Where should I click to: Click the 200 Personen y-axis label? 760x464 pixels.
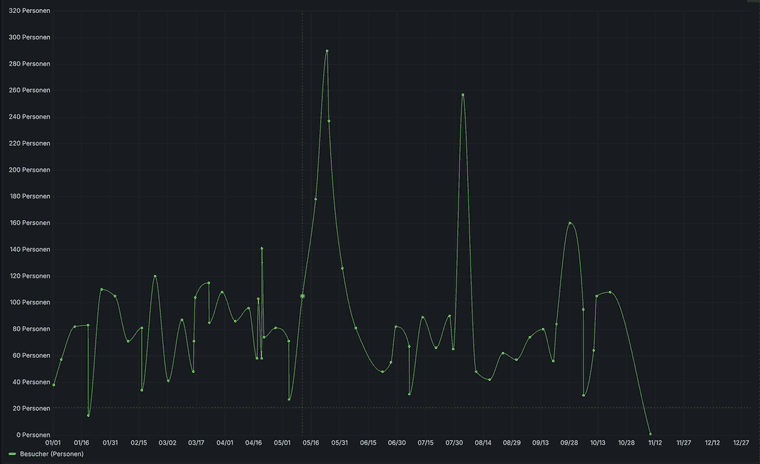(29, 170)
